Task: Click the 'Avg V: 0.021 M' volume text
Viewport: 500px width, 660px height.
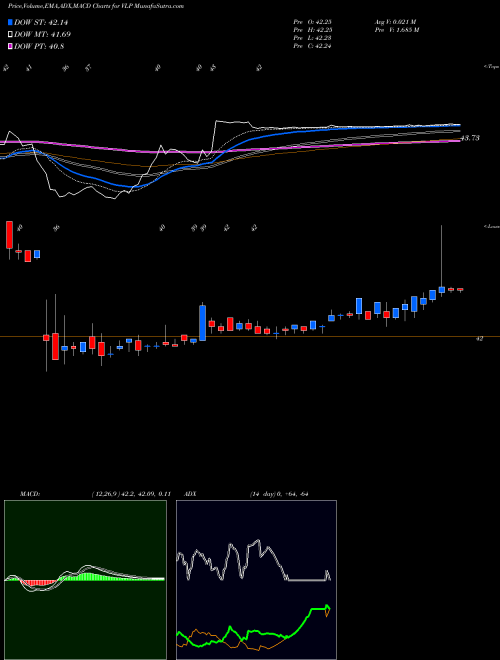Action: coord(395,22)
